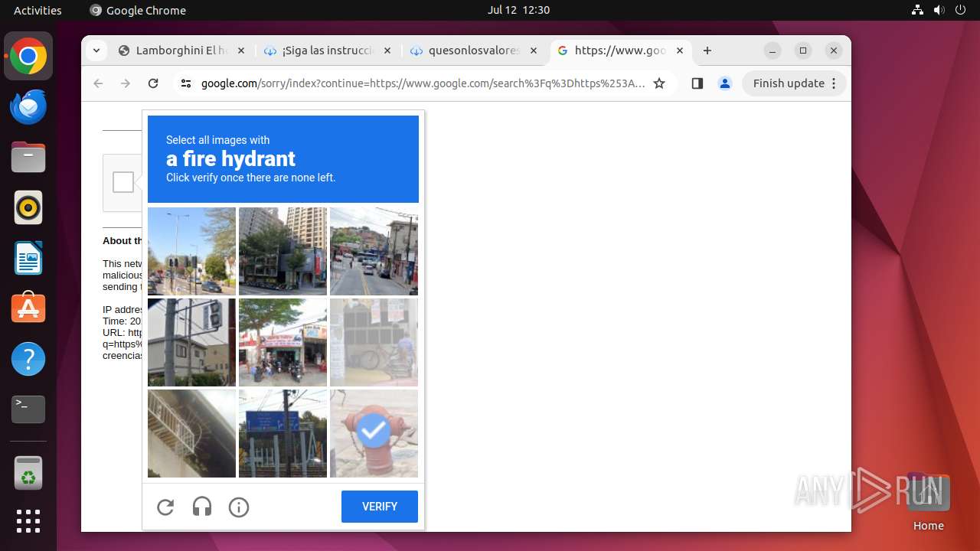Open clock and calendar Jul 12 12:30
The width and height of the screenshot is (980, 551).
coord(518,10)
